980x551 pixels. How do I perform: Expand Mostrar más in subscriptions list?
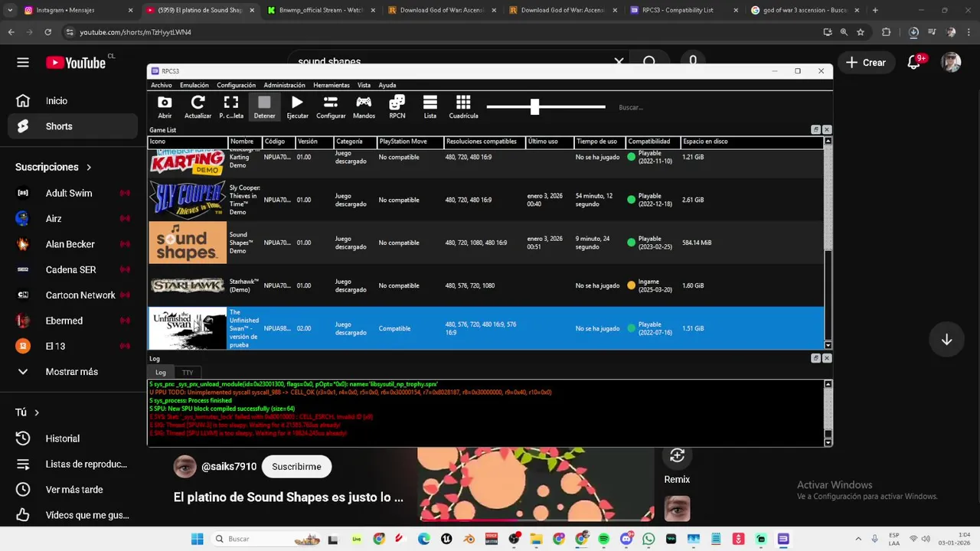pyautogui.click(x=73, y=372)
